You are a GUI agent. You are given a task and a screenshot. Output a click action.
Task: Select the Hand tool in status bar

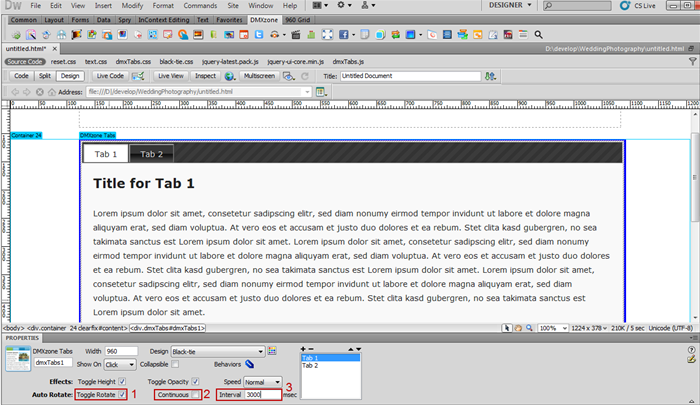pyautogui.click(x=519, y=328)
